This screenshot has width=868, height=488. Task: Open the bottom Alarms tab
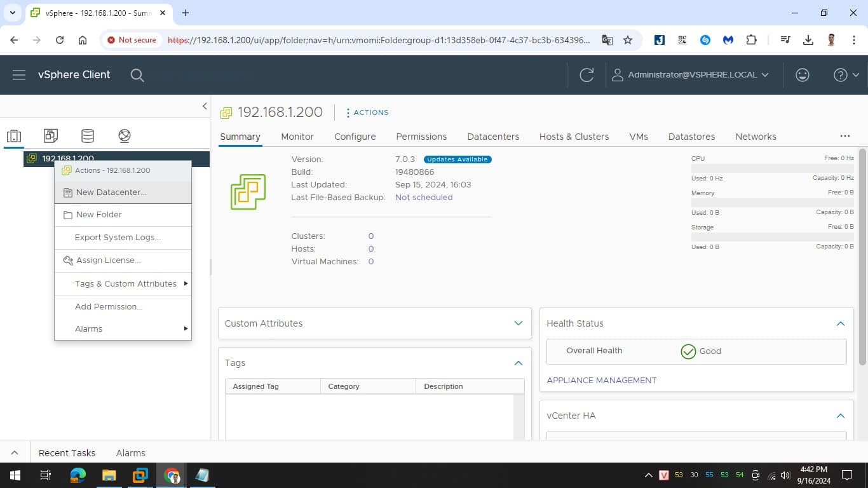[x=131, y=453]
